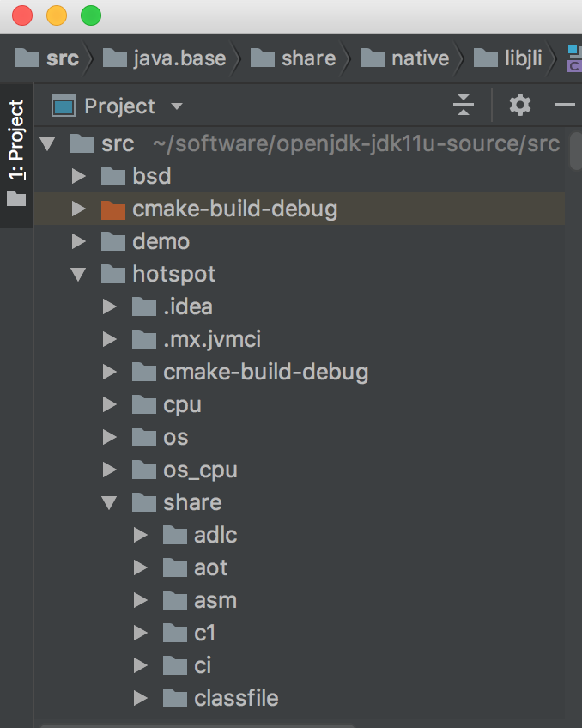
Task: Select the demo folder in the tree
Action: (162, 241)
